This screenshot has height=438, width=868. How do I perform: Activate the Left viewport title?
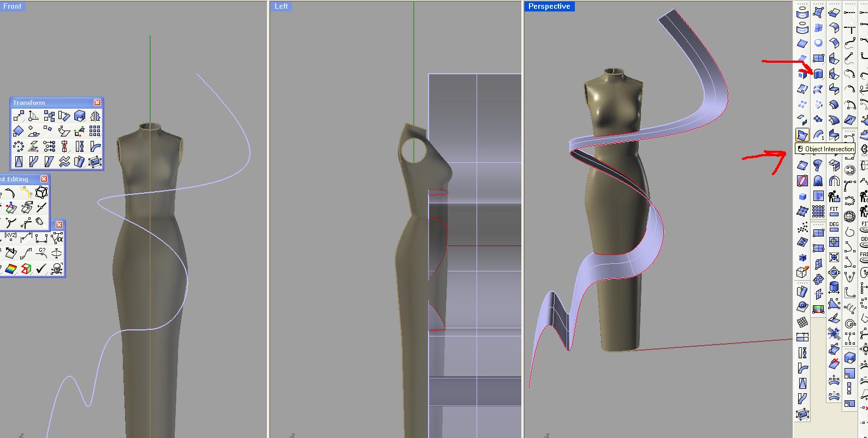tap(281, 7)
